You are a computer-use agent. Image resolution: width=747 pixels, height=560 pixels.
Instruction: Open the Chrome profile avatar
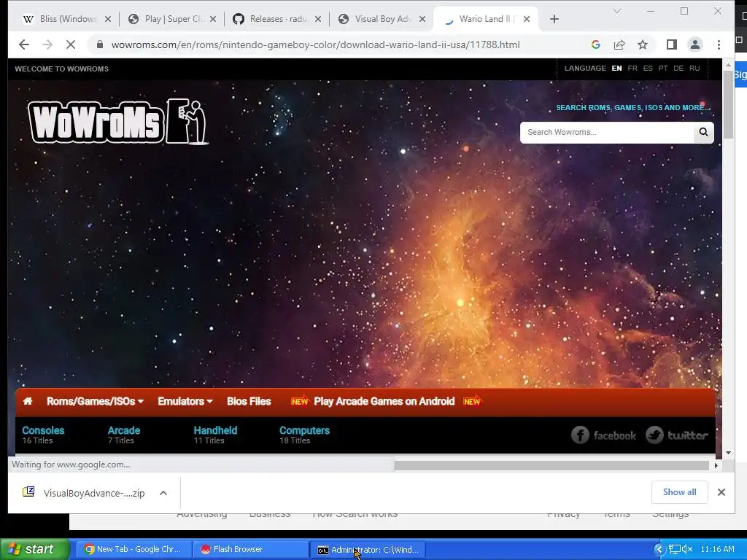(x=695, y=44)
